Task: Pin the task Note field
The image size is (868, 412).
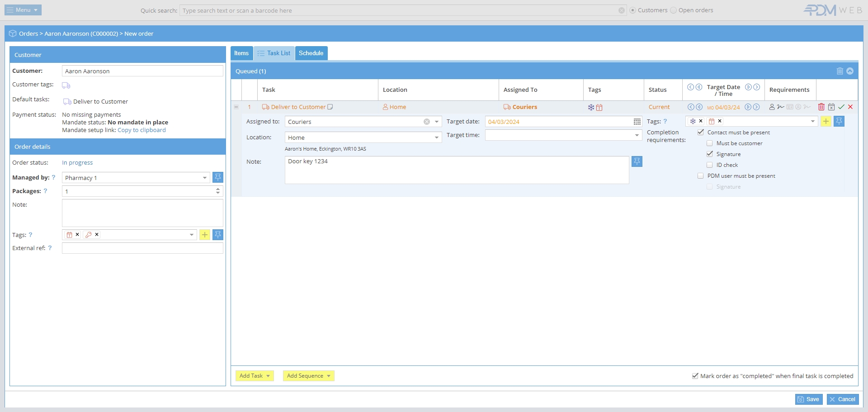Action: coord(637,161)
